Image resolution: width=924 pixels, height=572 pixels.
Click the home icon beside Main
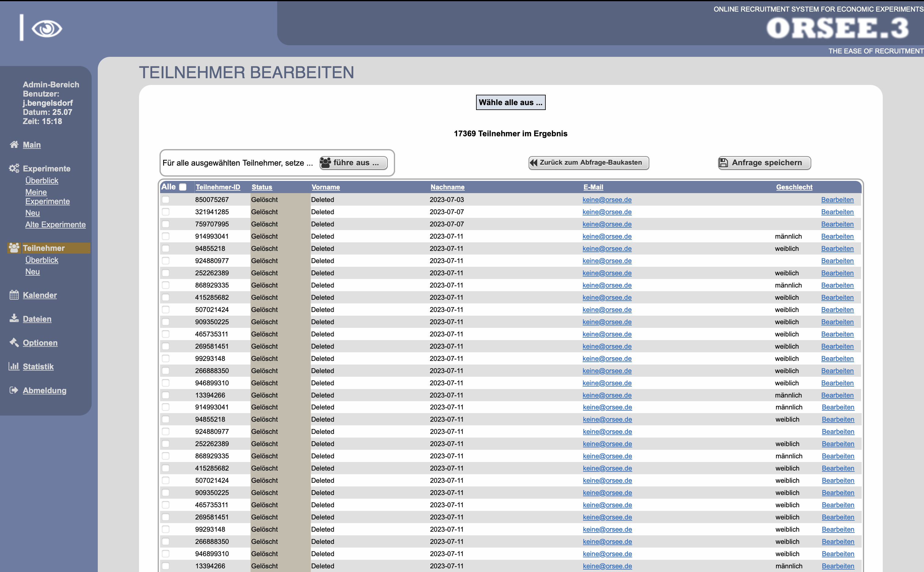click(x=14, y=145)
